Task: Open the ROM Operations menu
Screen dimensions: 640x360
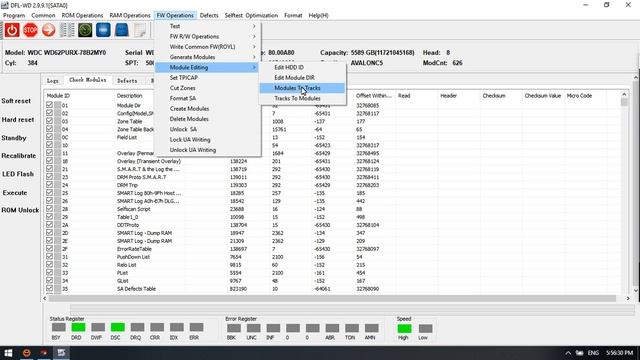Action: coord(82,15)
